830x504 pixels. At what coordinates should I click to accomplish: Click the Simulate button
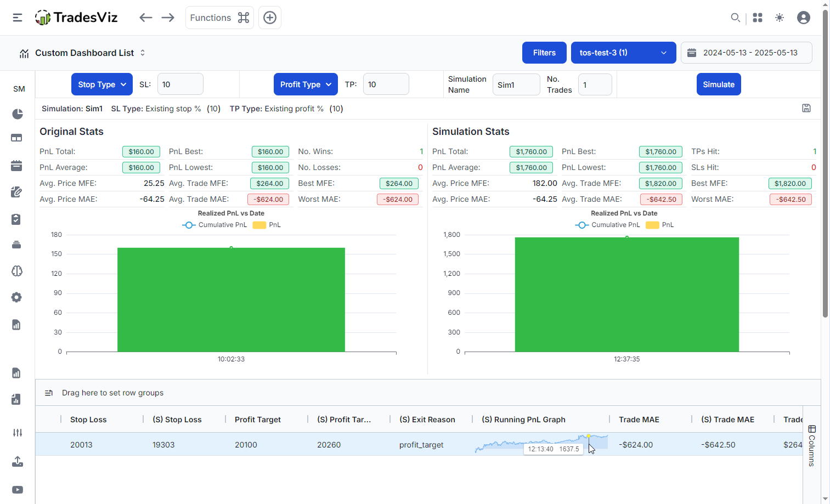(718, 84)
